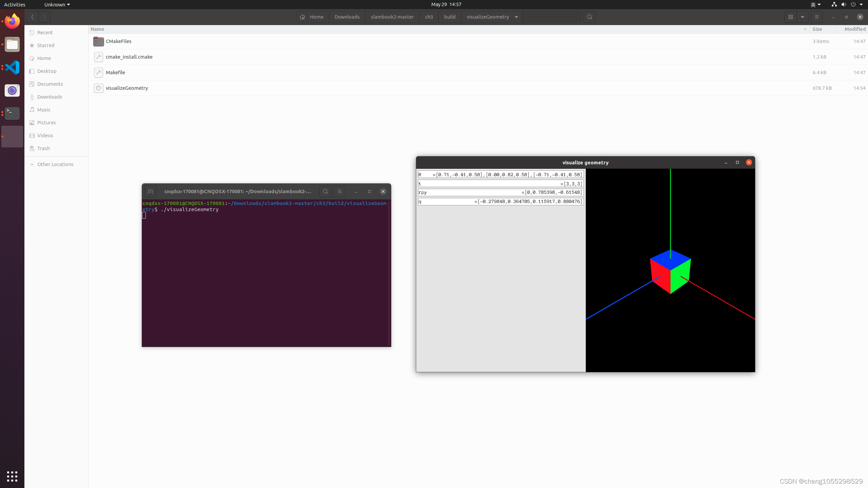Select the Makefile file row
Screen dimensions: 868x488
click(115, 73)
